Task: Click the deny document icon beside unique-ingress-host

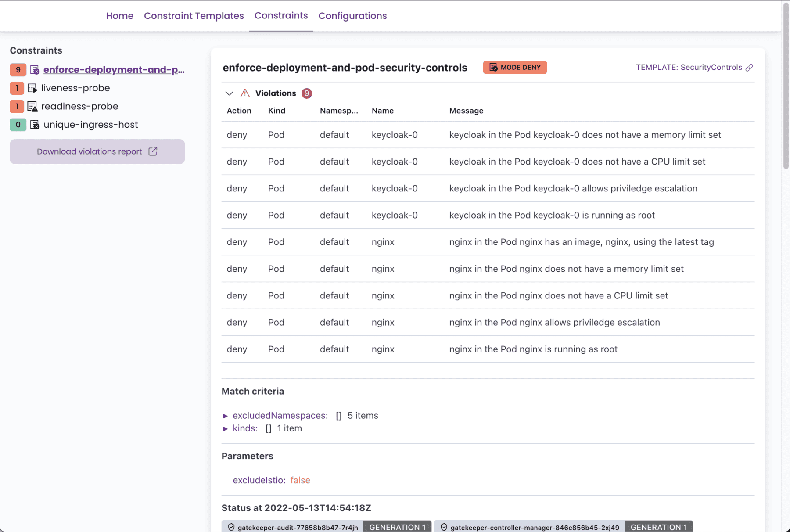Action: point(34,125)
